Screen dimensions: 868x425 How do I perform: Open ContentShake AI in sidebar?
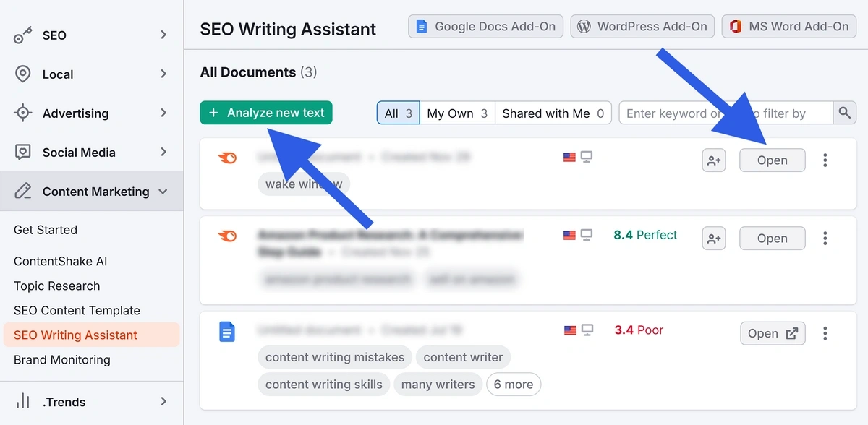click(x=61, y=261)
